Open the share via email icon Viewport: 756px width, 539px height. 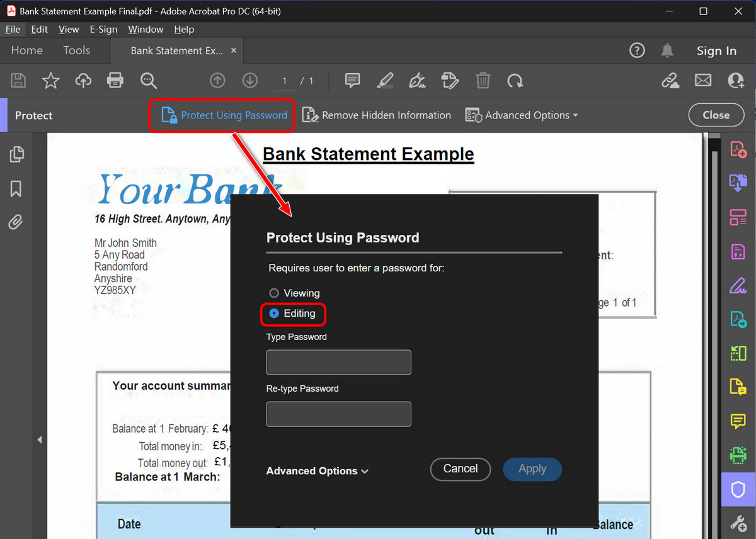[703, 81]
